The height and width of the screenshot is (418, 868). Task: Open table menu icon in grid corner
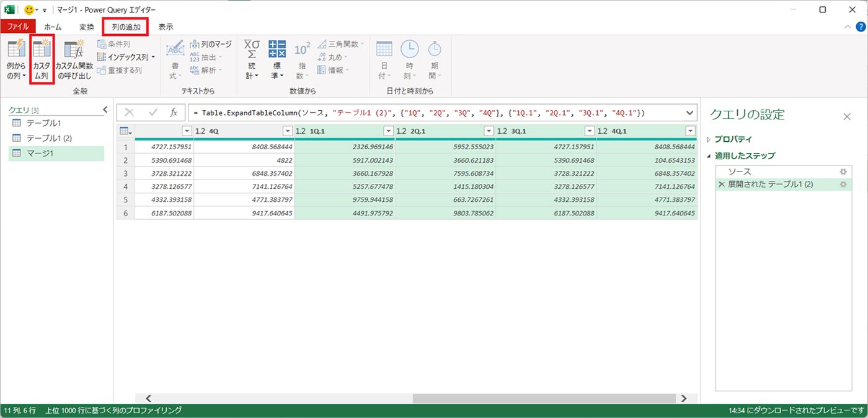(125, 131)
